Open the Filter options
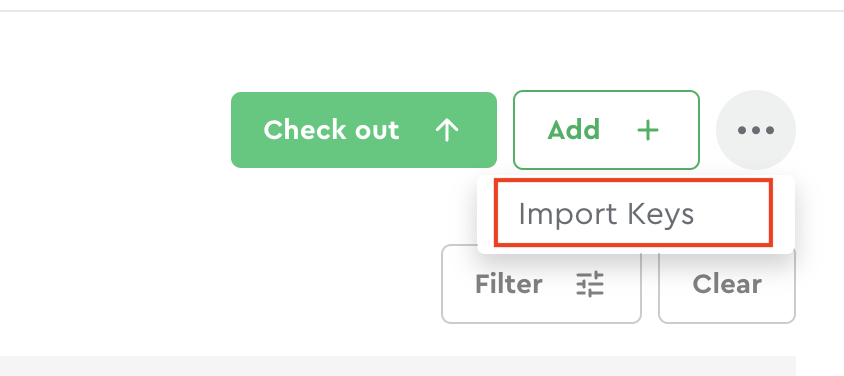The width and height of the screenshot is (844, 376). click(x=541, y=284)
